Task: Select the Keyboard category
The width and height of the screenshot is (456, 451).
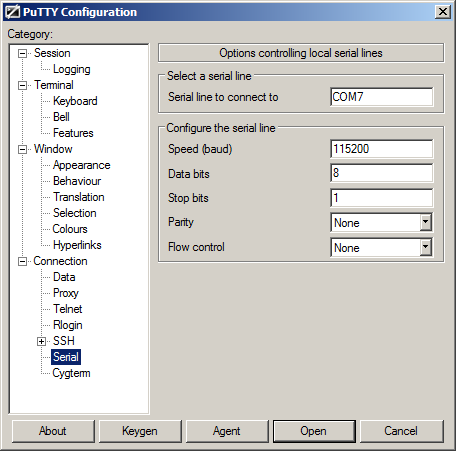Action: (75, 101)
